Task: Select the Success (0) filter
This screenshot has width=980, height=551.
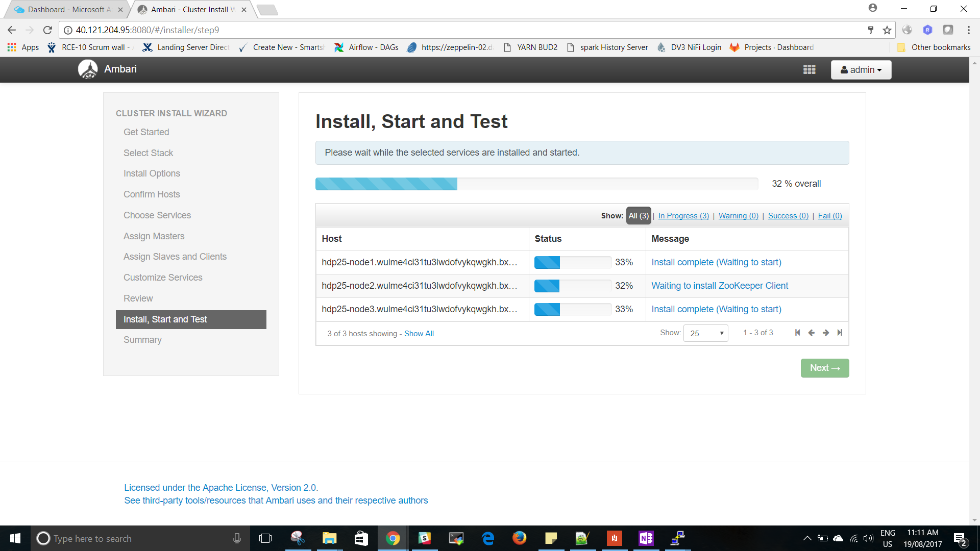Action: pos(788,215)
